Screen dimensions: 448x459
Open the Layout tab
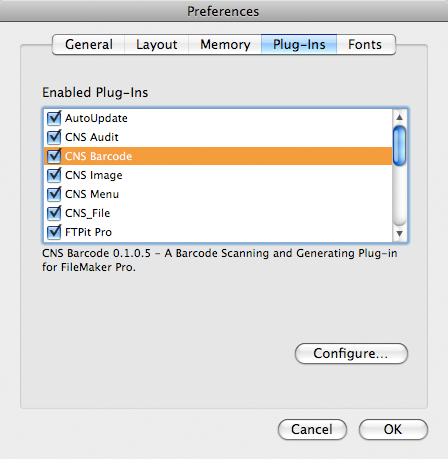[x=157, y=44]
